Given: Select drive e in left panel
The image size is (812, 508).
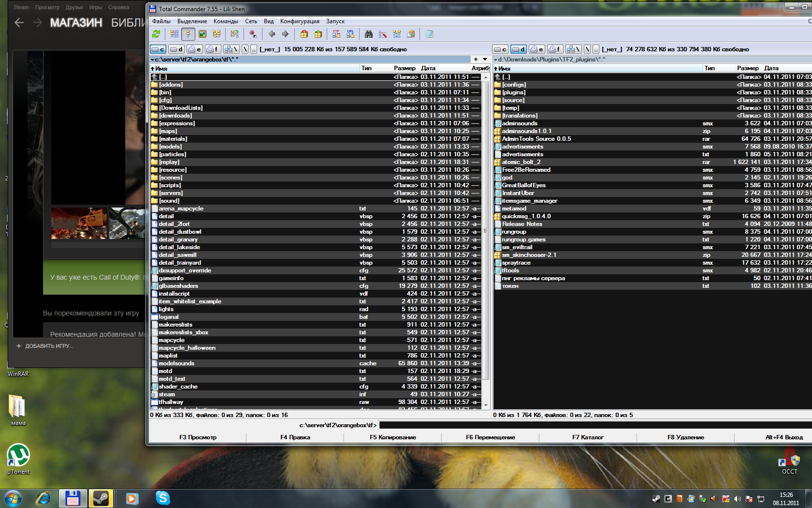Looking at the screenshot, I should tap(195, 49).
